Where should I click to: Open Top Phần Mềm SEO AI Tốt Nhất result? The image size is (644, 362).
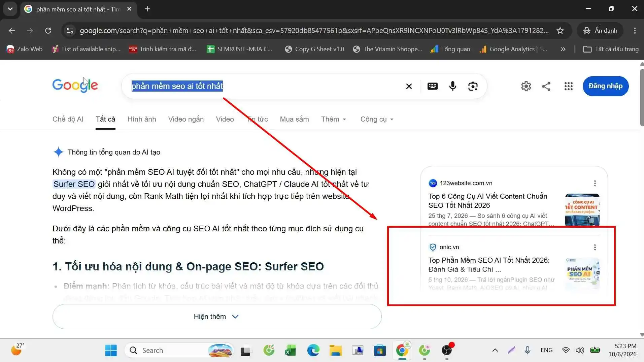[489, 265]
